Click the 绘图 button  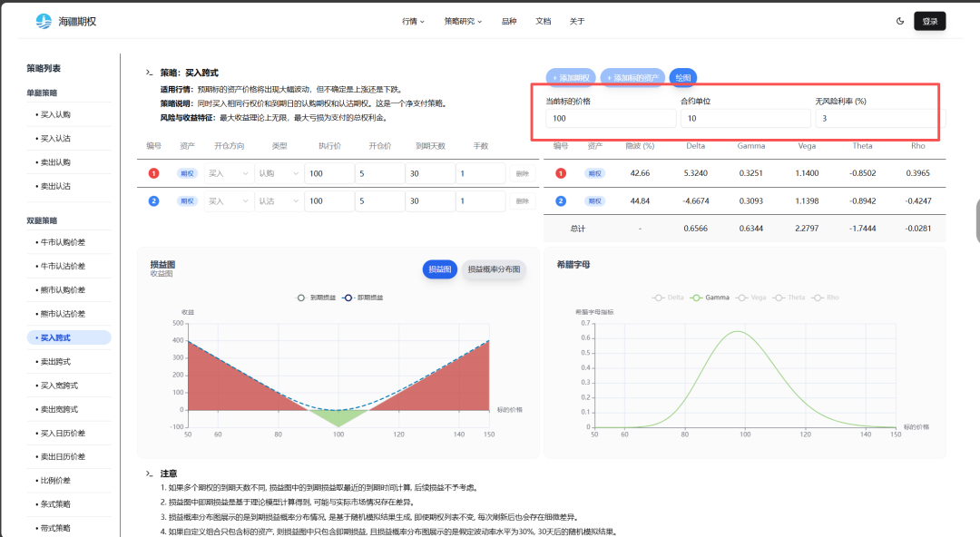(x=682, y=78)
